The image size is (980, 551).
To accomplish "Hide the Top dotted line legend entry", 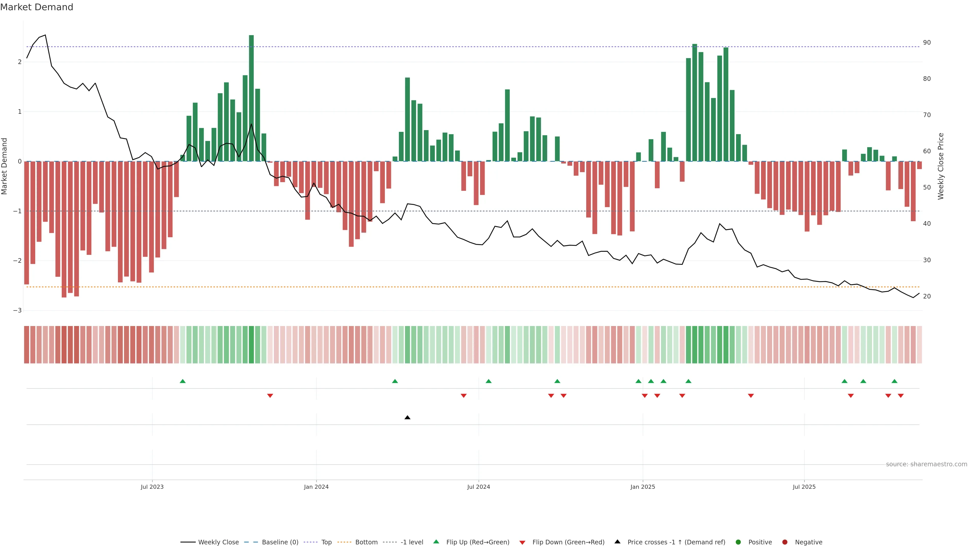I will click(326, 542).
